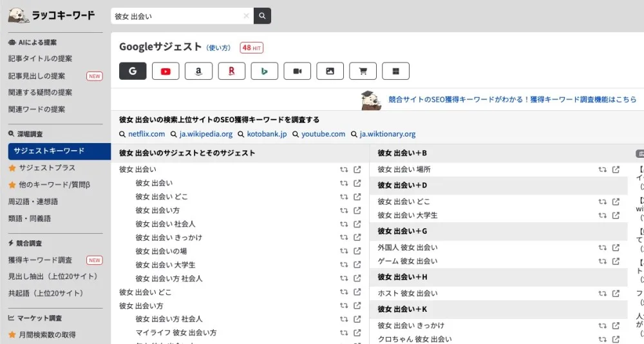This screenshot has height=344, width=644.
Task: Click the search magnifier button
Action: click(x=262, y=16)
